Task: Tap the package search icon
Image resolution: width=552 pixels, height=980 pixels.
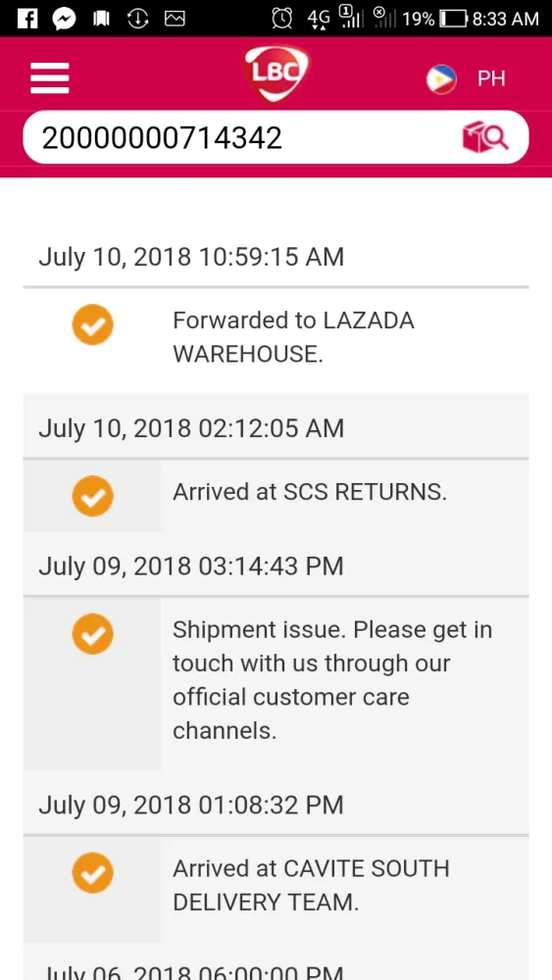Action: point(485,137)
